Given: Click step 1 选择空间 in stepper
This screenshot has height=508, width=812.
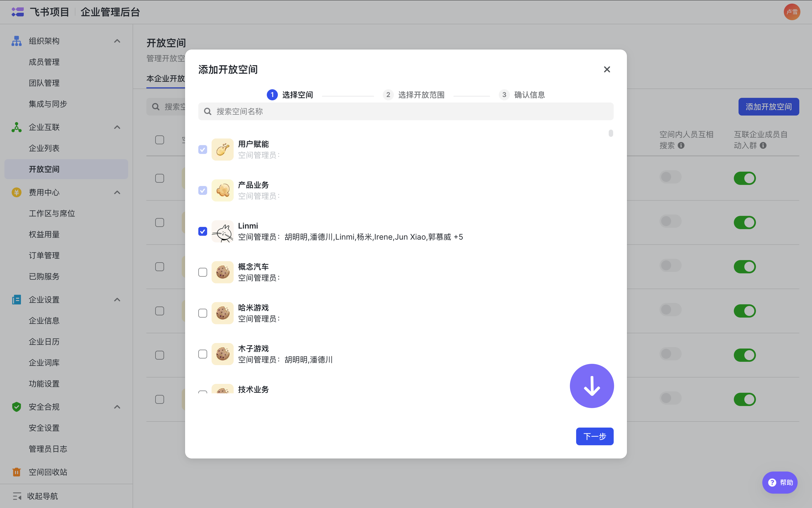Looking at the screenshot, I should pos(290,95).
